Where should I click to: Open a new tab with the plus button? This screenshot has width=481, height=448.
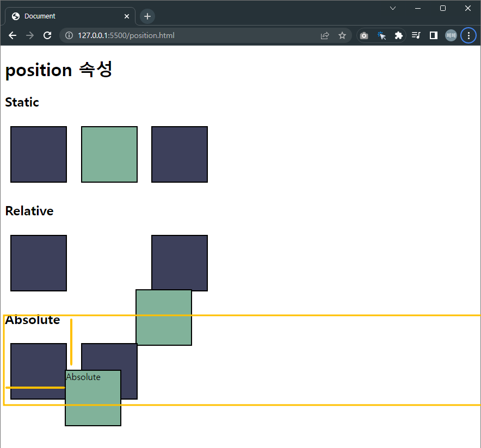coord(147,16)
